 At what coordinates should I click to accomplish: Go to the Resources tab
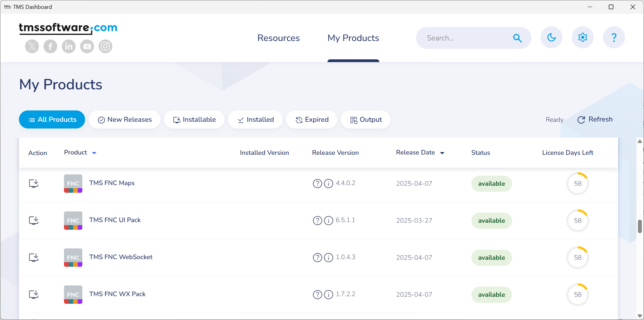(x=279, y=38)
